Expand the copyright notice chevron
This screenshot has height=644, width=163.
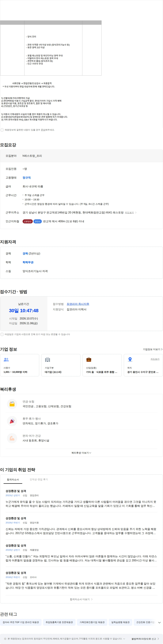124,639
